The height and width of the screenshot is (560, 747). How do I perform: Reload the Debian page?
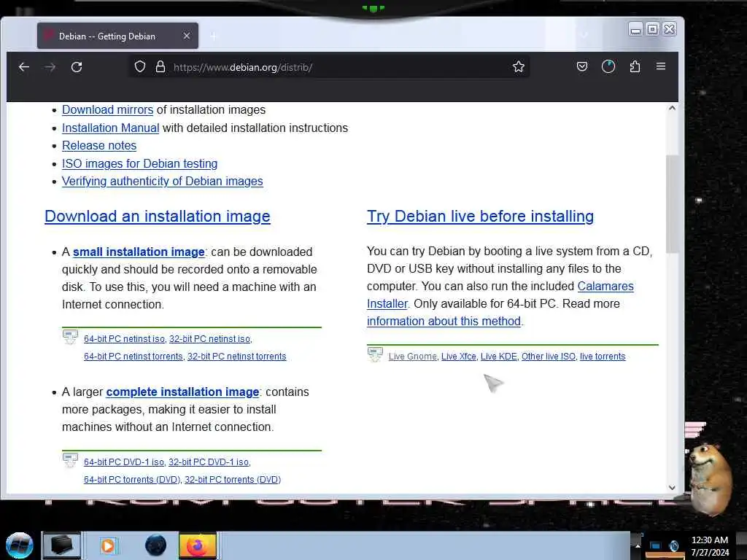[77, 67]
